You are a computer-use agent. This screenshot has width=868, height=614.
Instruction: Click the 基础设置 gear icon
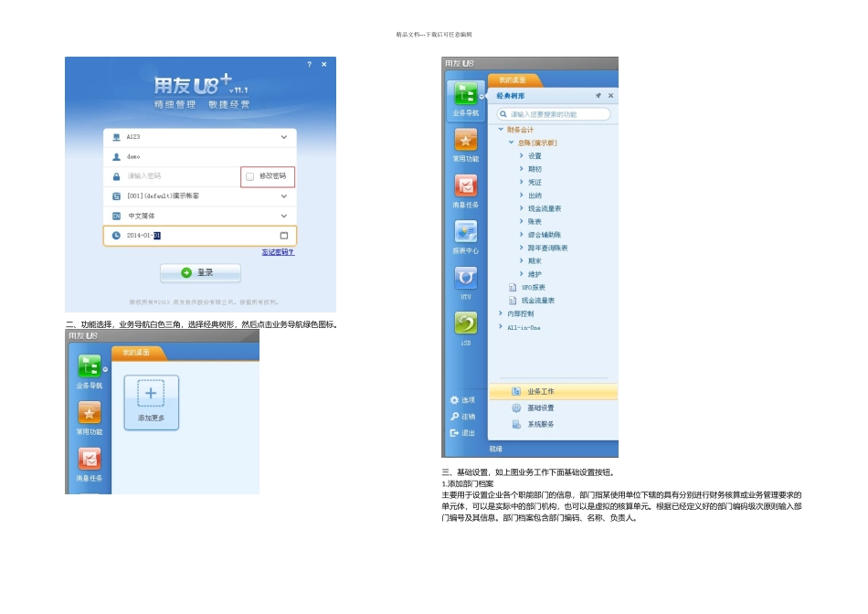pyautogui.click(x=516, y=408)
